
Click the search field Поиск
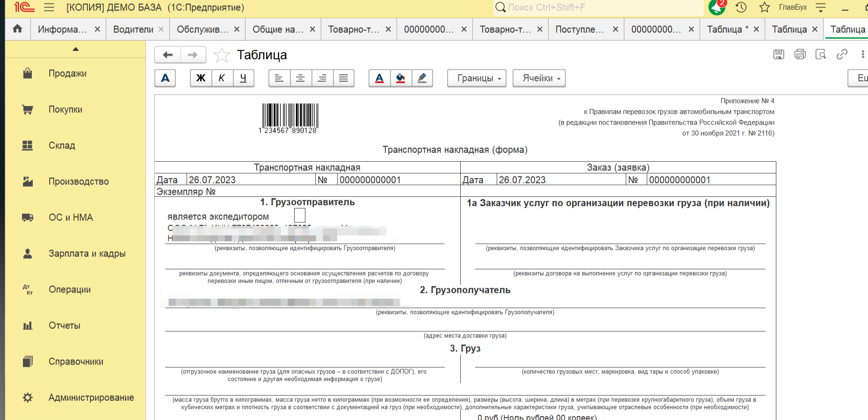599,7
